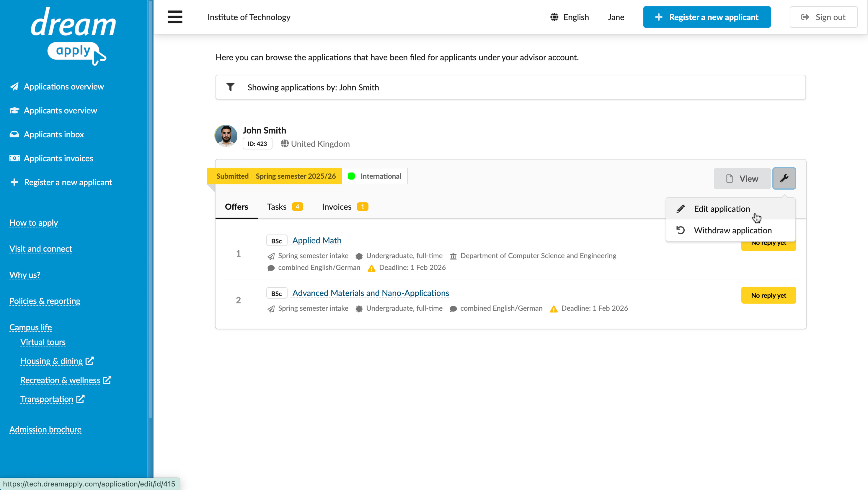This screenshot has width=868, height=490.
Task: Click the document icon on View button
Action: click(729, 179)
